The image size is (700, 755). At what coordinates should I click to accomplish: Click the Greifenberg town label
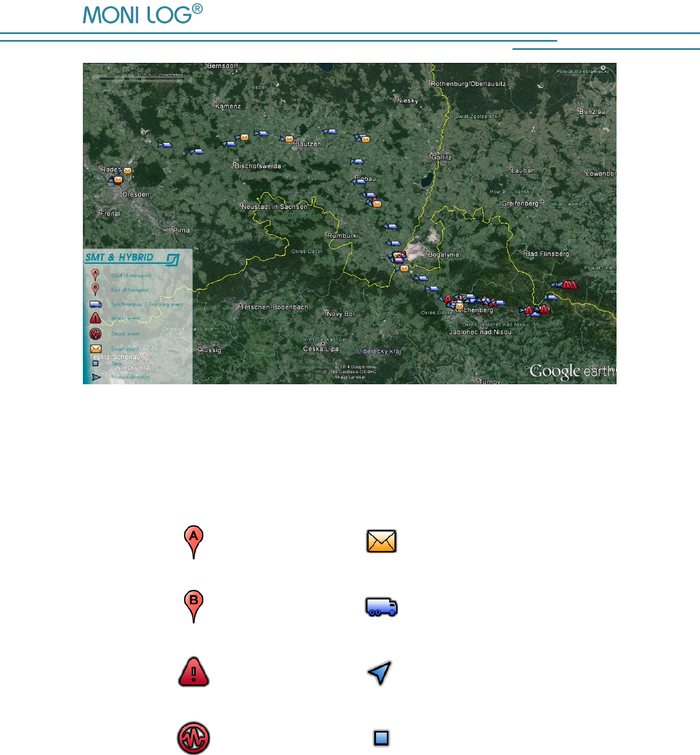coord(520,203)
